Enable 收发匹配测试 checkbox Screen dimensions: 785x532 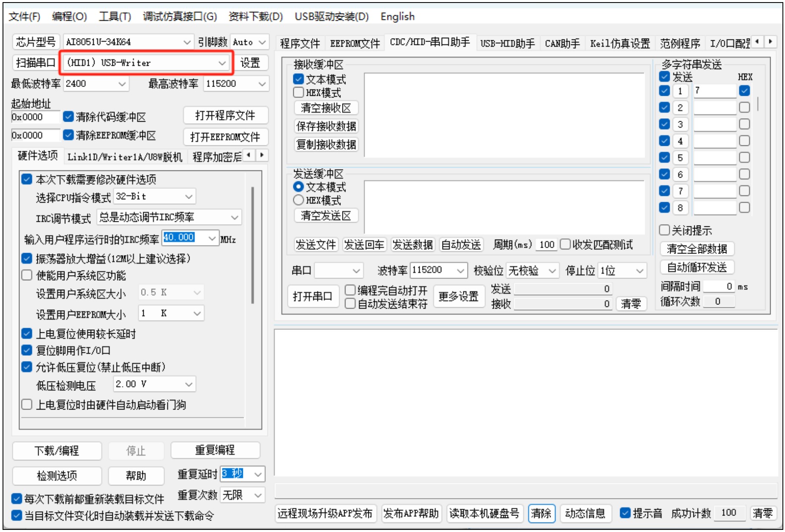(565, 245)
